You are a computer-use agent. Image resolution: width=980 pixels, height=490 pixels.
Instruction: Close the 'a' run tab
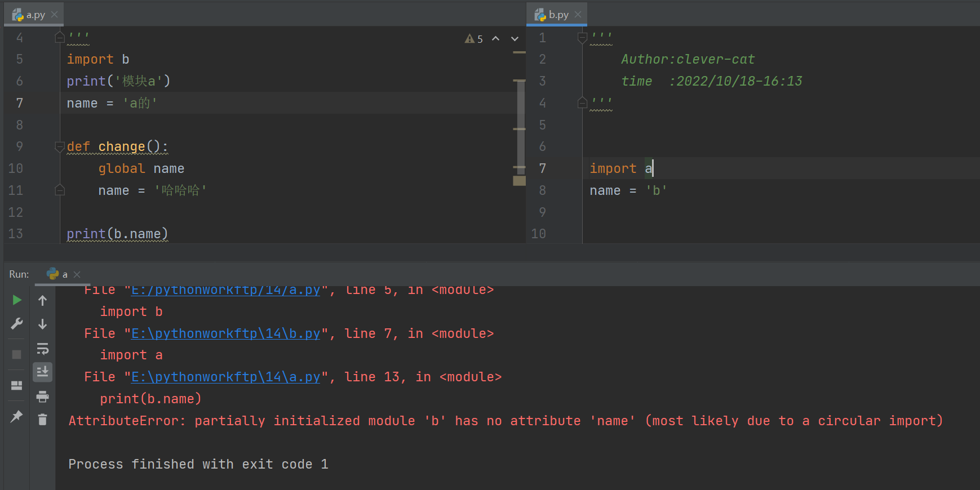(77, 274)
